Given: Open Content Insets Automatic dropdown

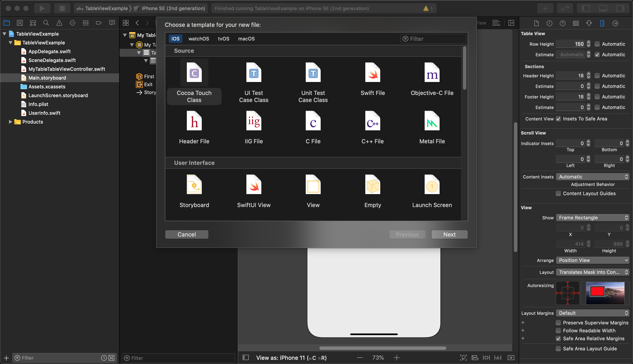Looking at the screenshot, I should (593, 177).
